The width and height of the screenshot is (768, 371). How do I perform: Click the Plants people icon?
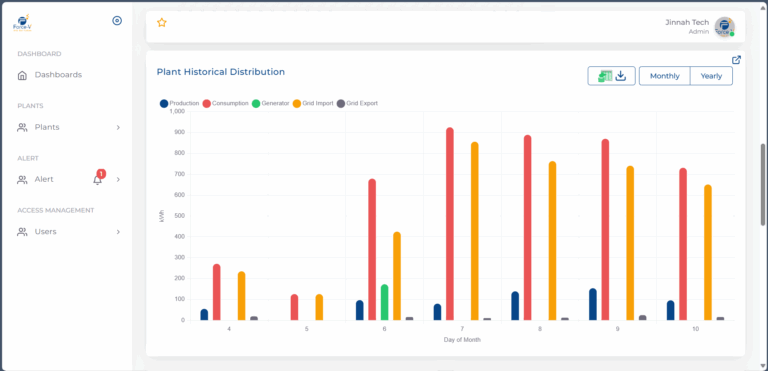point(22,127)
